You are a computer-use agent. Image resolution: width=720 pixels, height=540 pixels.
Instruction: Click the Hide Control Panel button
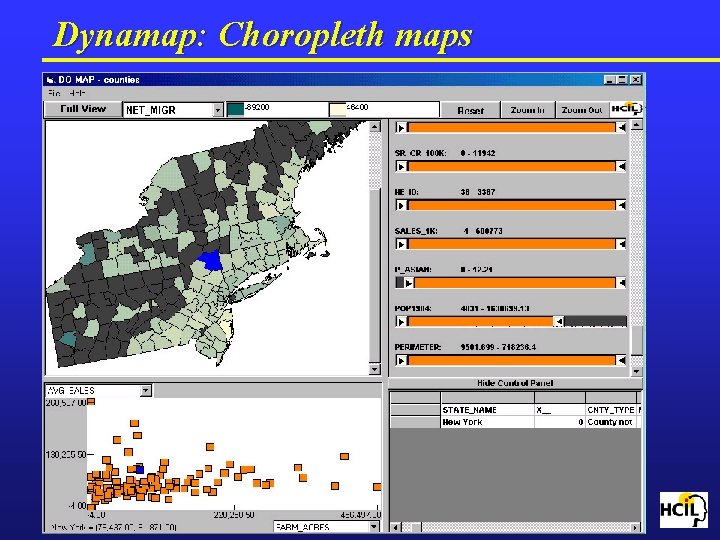tap(515, 383)
